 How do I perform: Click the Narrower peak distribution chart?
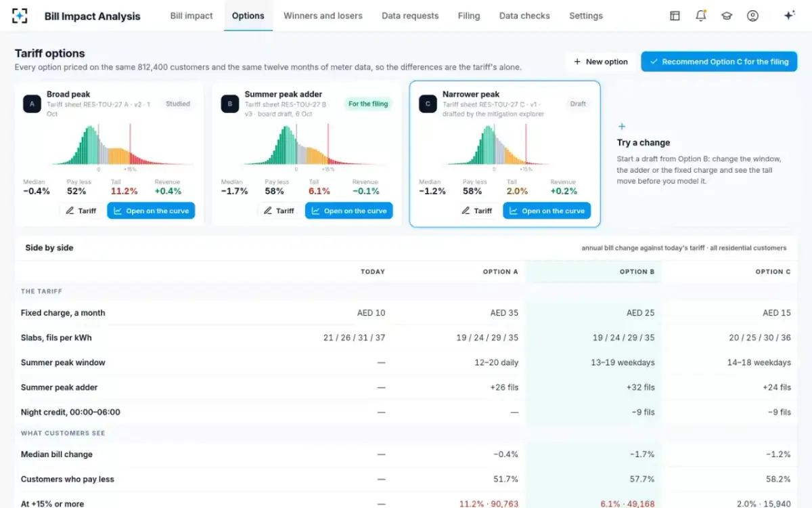point(504,146)
